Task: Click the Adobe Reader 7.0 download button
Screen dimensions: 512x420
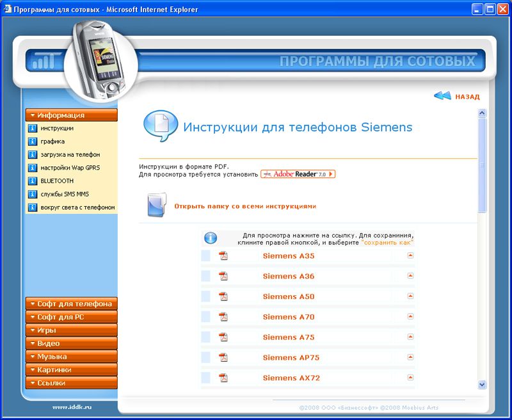Action: pos(298,174)
